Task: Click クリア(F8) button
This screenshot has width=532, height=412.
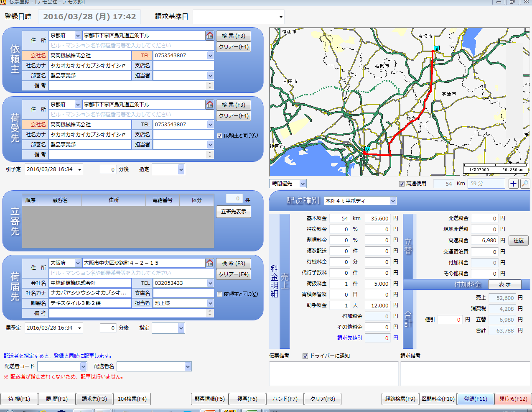Action: [323, 399]
